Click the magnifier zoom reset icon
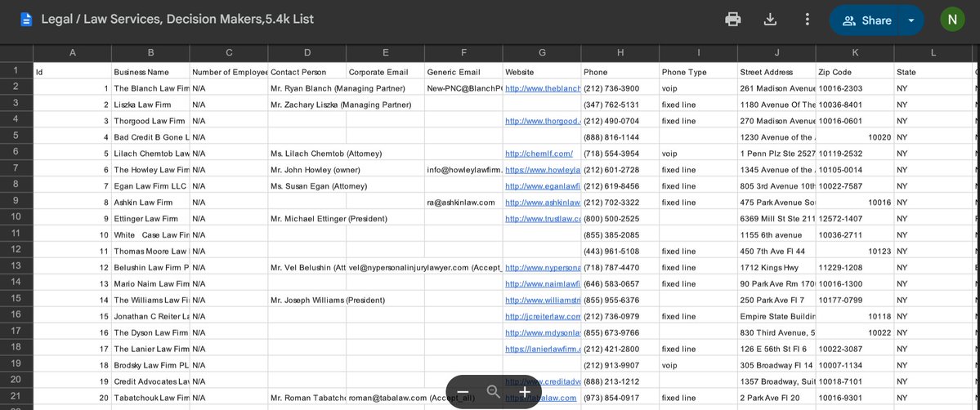 (x=493, y=392)
